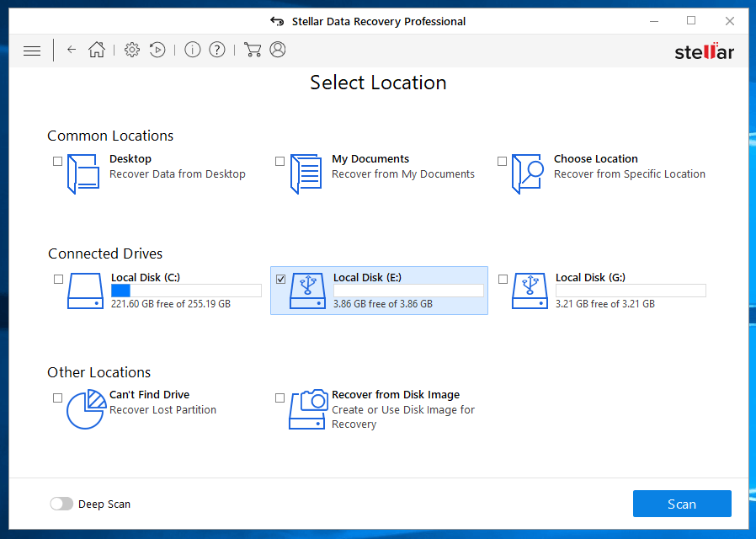Click the title bar back-arrow app icon
The height and width of the screenshot is (539, 756).
[x=277, y=21]
